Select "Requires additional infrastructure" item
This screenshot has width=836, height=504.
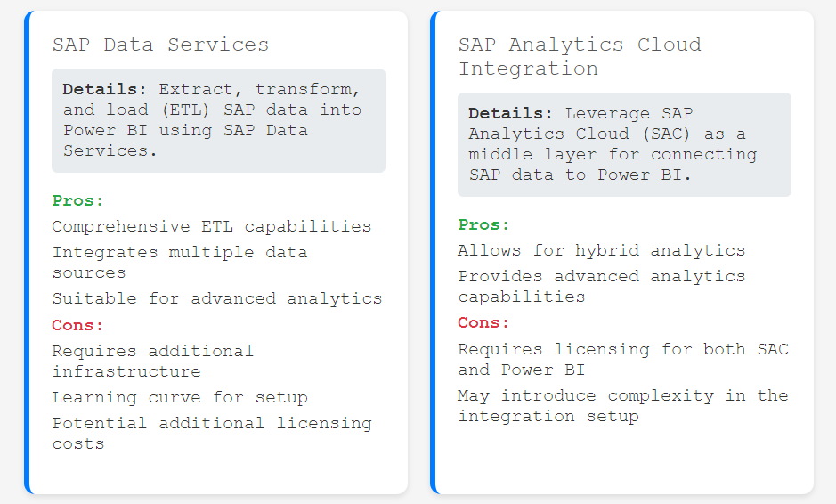coord(152,361)
